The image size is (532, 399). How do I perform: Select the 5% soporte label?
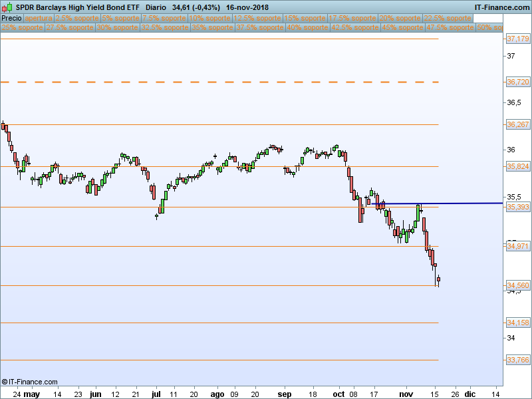(x=120, y=19)
